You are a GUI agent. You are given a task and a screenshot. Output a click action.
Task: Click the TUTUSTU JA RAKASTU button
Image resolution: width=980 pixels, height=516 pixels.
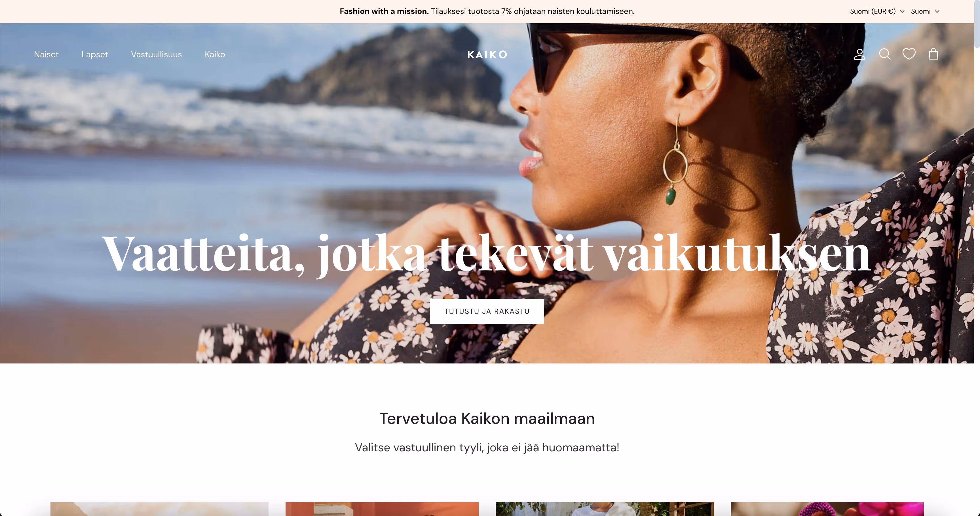(487, 311)
